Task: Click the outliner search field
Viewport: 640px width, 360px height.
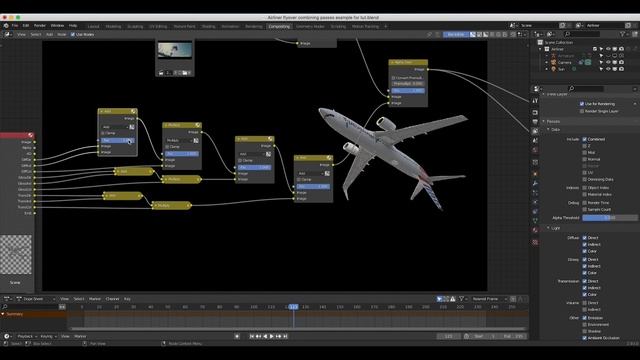Action: tap(582, 34)
